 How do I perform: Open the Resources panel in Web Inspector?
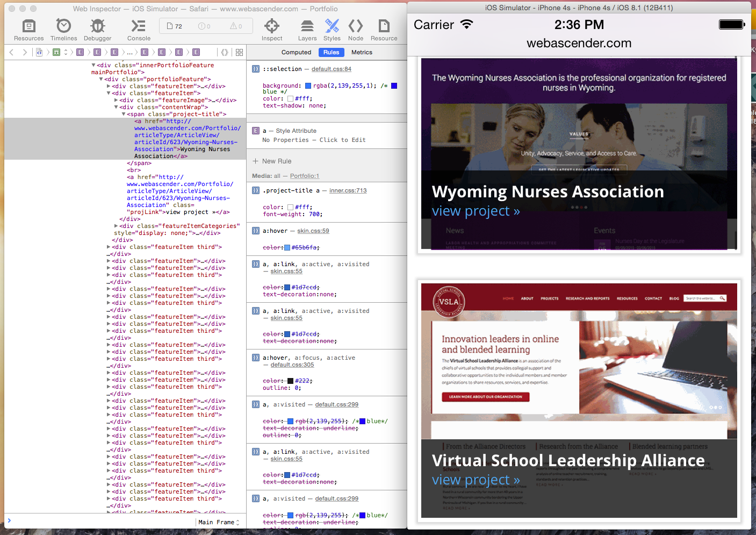29,30
